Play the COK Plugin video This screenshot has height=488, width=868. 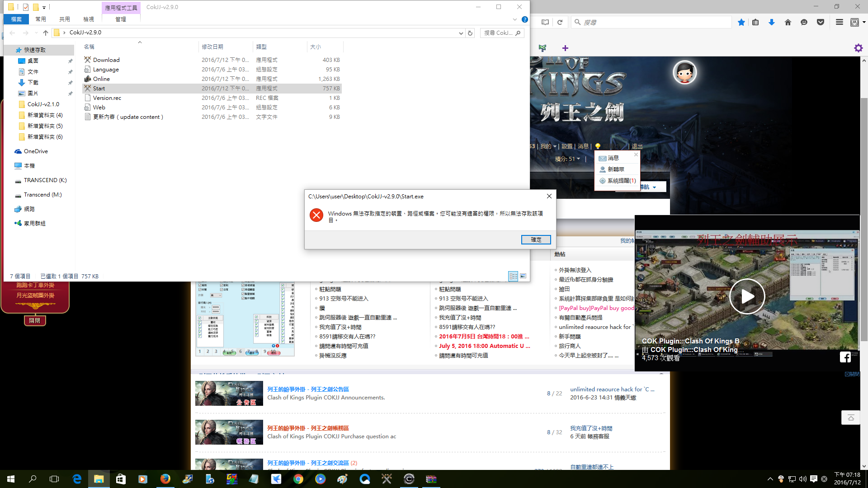(747, 296)
